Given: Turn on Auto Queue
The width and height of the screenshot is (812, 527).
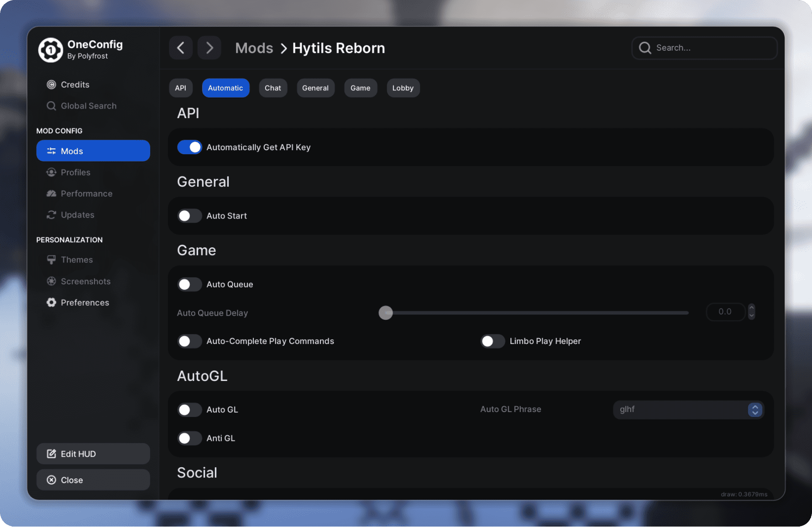Looking at the screenshot, I should click(x=189, y=284).
